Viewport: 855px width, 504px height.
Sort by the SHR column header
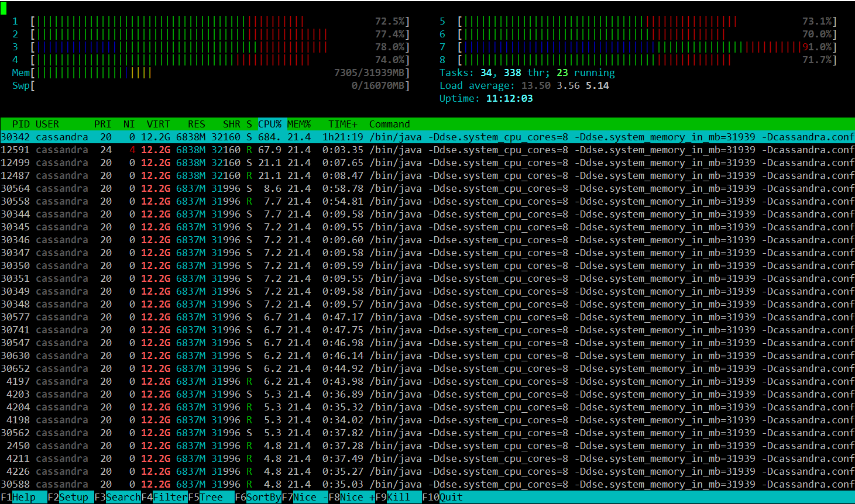[232, 124]
